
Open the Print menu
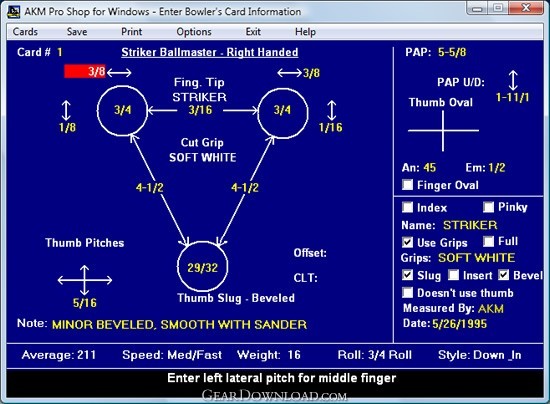(132, 32)
